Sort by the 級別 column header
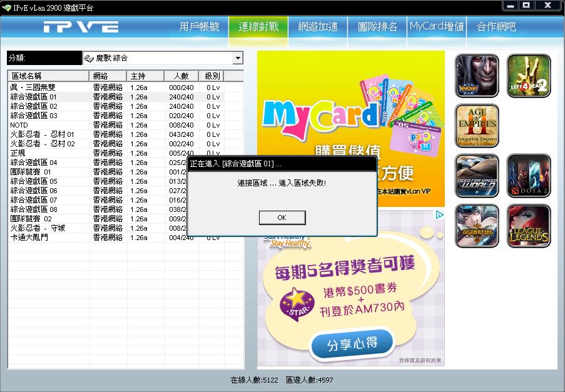The width and height of the screenshot is (565, 392). coord(212,76)
